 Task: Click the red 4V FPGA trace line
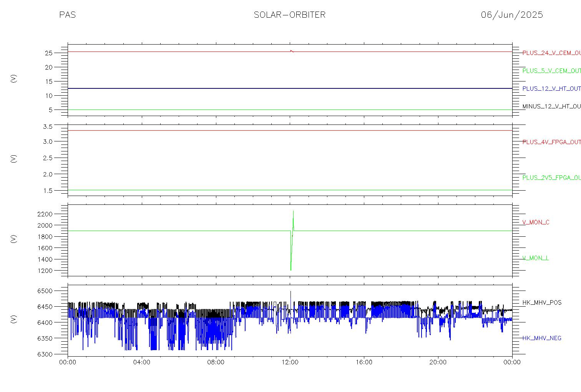(x=290, y=130)
